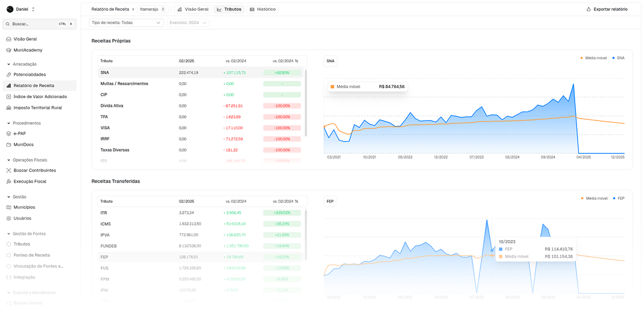Open Vinculação de Fontes item

(39, 266)
